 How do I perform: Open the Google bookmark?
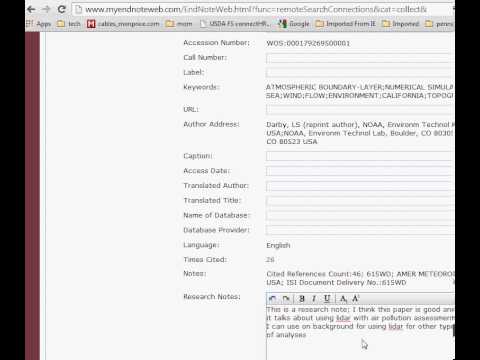(x=294, y=24)
